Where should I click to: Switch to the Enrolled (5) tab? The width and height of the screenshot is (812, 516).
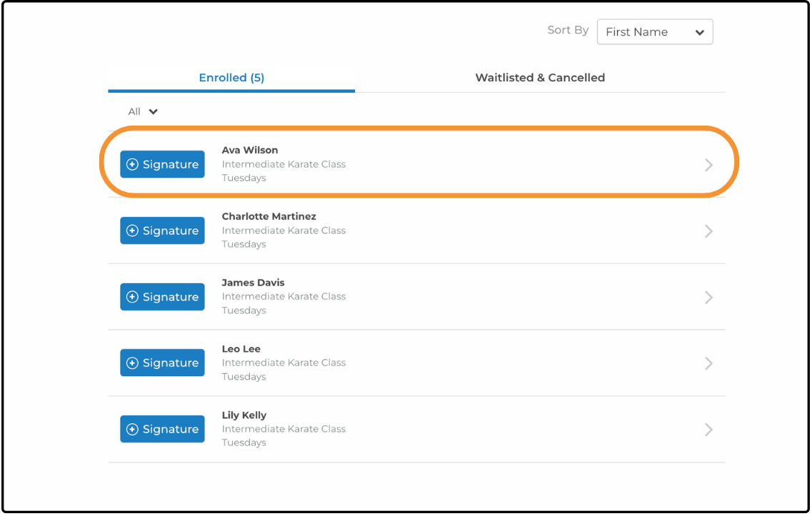click(x=231, y=78)
